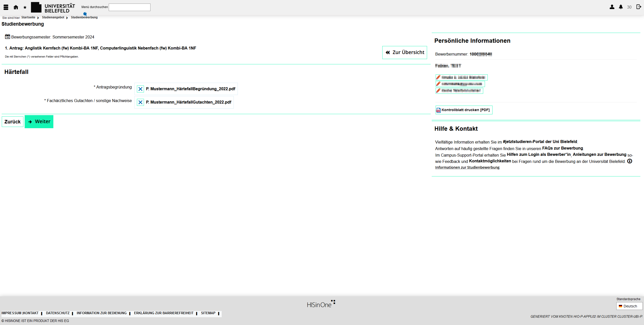Image resolution: width=644 pixels, height=325 pixels.
Task: Remove the HärtefallGutachten PDF file
Action: 140,102
